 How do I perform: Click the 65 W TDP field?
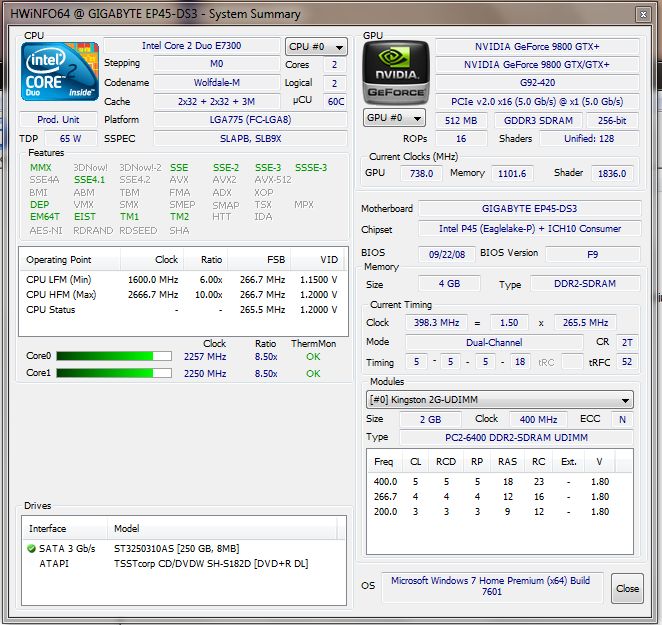click(x=71, y=139)
